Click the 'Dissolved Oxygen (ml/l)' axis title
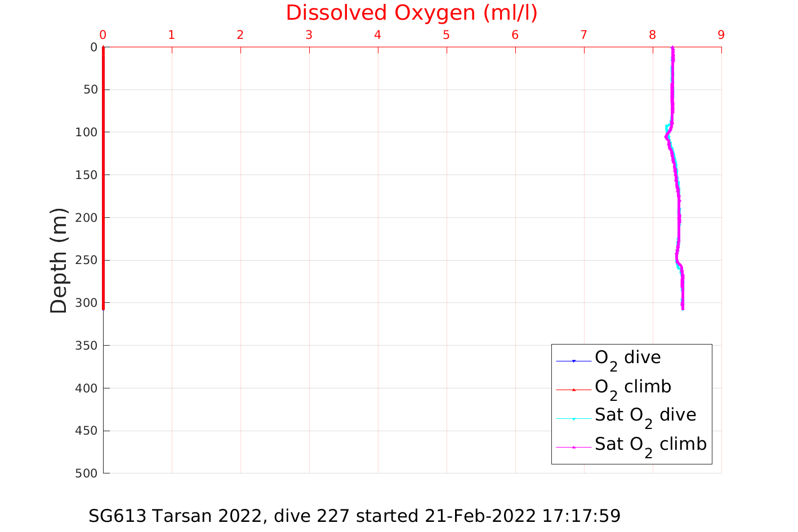 tap(412, 13)
